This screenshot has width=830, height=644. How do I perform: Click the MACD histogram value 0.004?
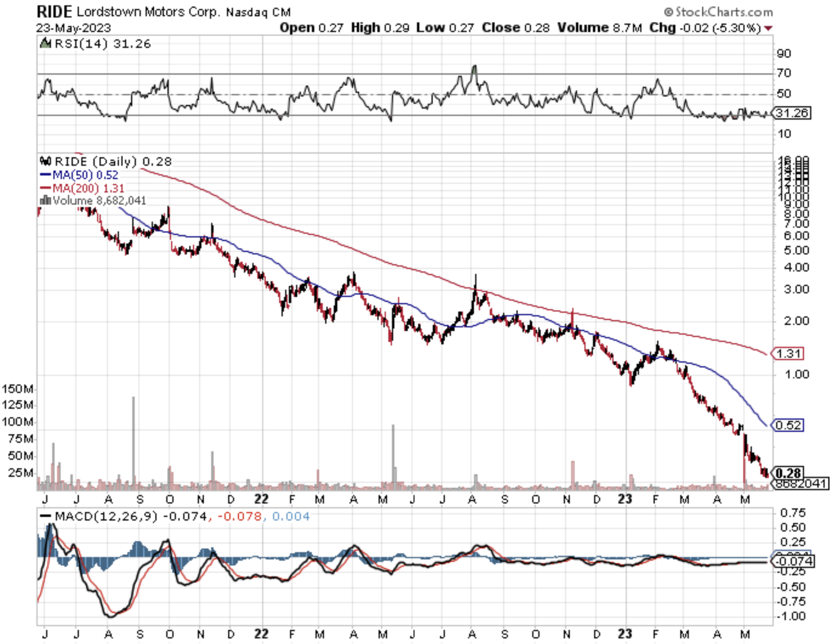(x=290, y=516)
